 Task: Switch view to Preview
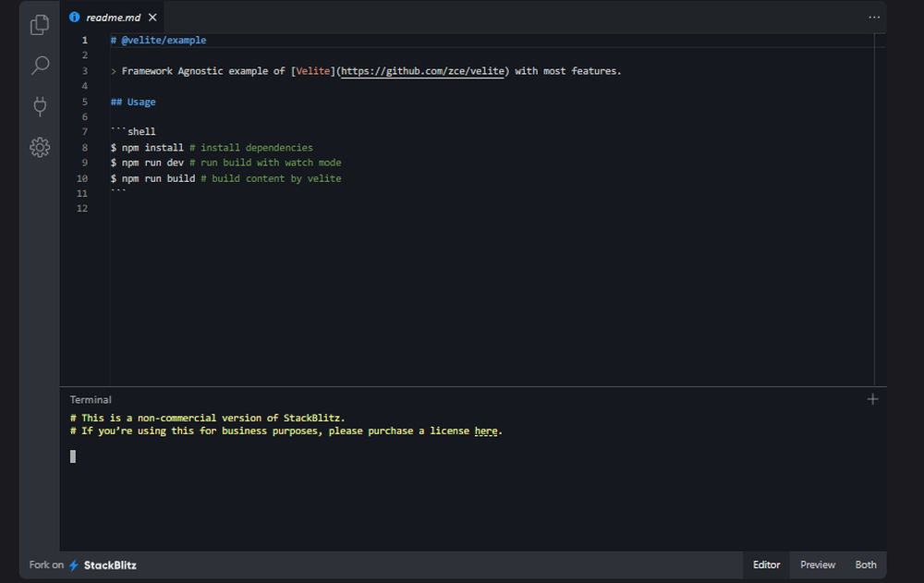pyautogui.click(x=817, y=565)
